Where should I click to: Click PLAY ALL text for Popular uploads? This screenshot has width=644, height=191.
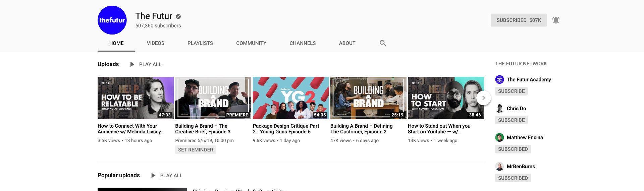point(171,176)
